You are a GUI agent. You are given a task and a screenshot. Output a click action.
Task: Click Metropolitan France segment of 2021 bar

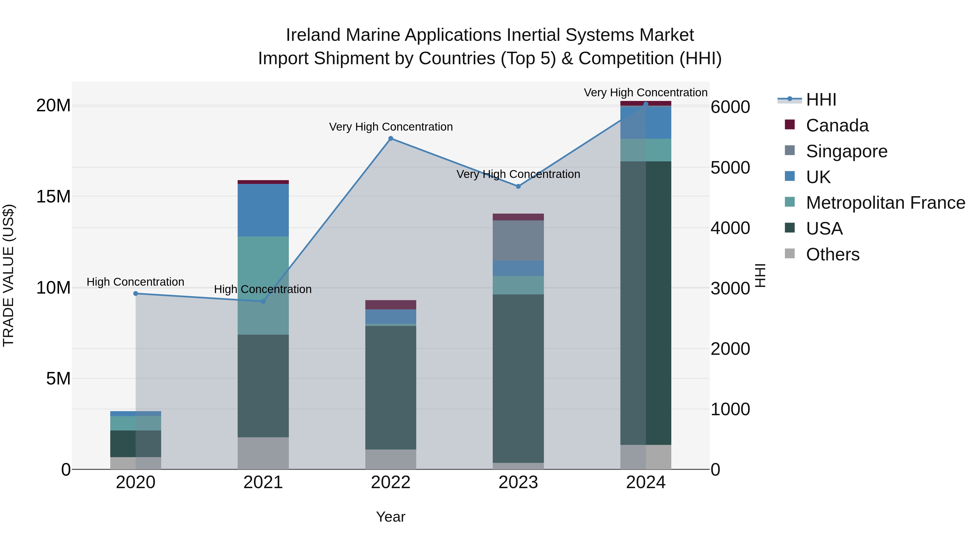pos(263,286)
